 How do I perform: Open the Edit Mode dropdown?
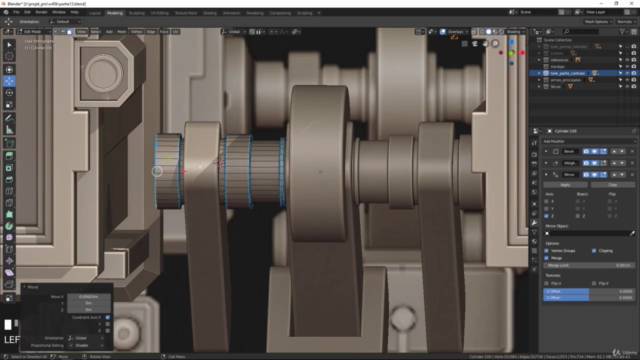pos(33,31)
